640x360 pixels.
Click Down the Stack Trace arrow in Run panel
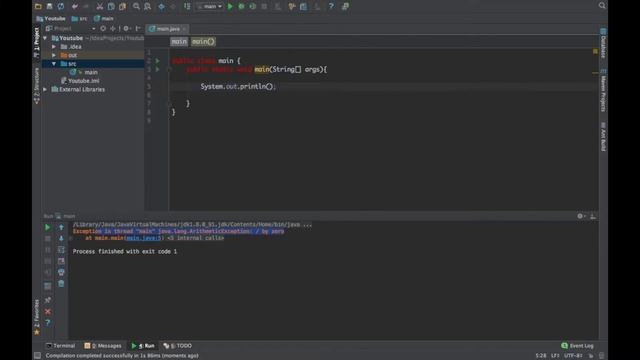61,238
